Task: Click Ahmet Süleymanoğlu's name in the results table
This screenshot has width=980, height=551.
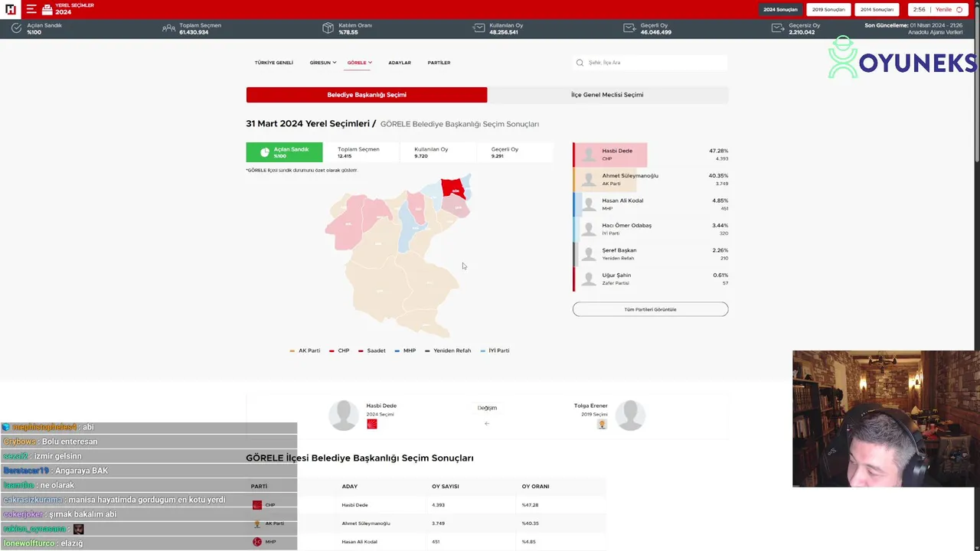Action: pyautogui.click(x=366, y=523)
